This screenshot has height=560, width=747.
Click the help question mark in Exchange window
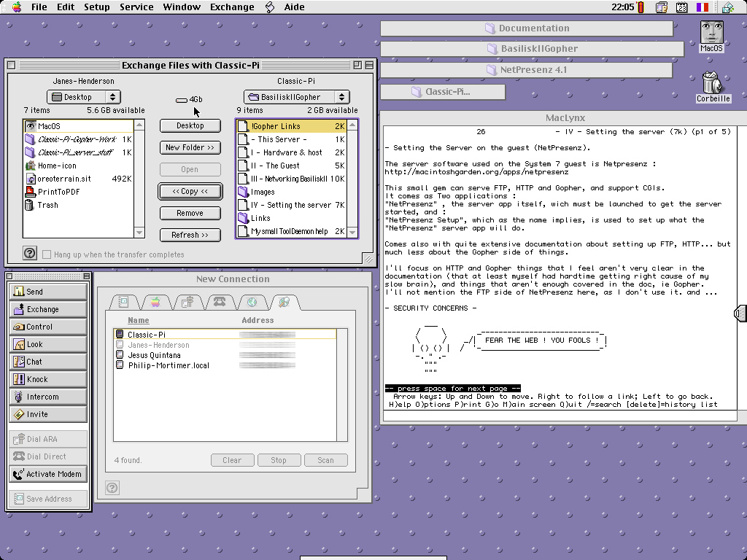coord(30,253)
